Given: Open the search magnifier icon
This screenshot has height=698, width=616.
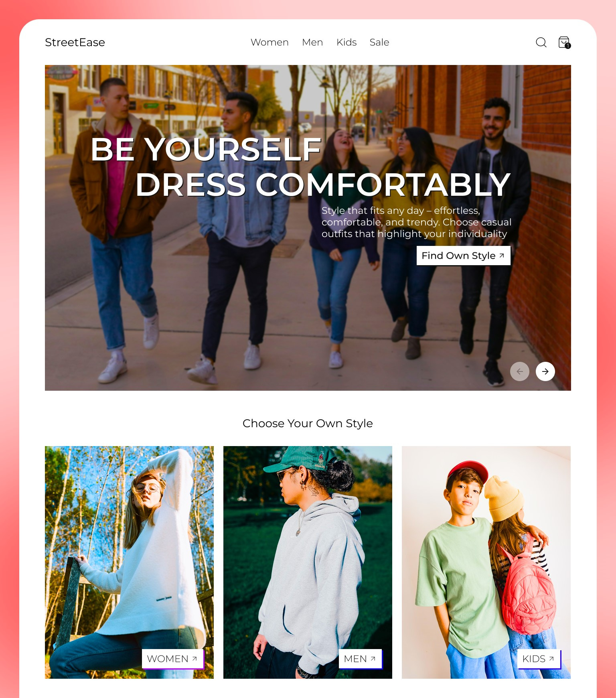Looking at the screenshot, I should (541, 42).
